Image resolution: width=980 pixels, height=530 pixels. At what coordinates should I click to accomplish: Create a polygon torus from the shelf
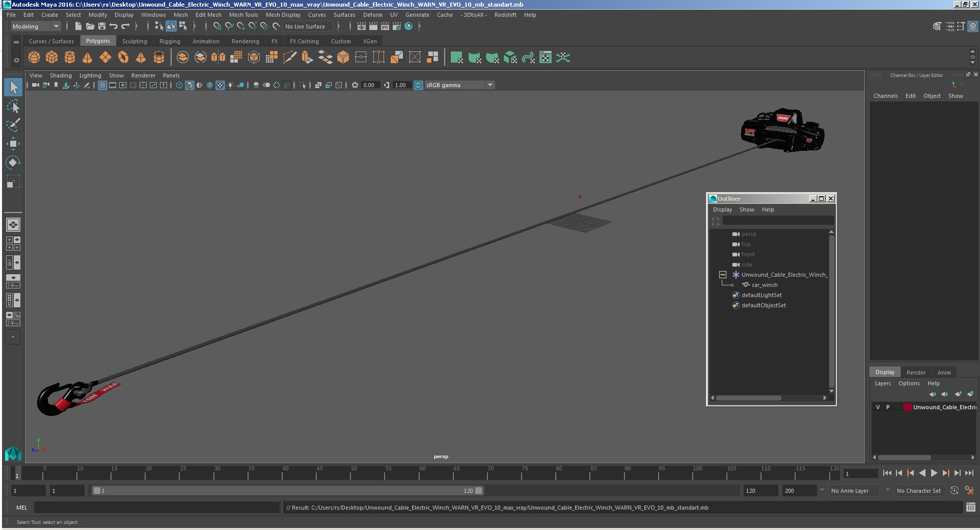pos(123,58)
